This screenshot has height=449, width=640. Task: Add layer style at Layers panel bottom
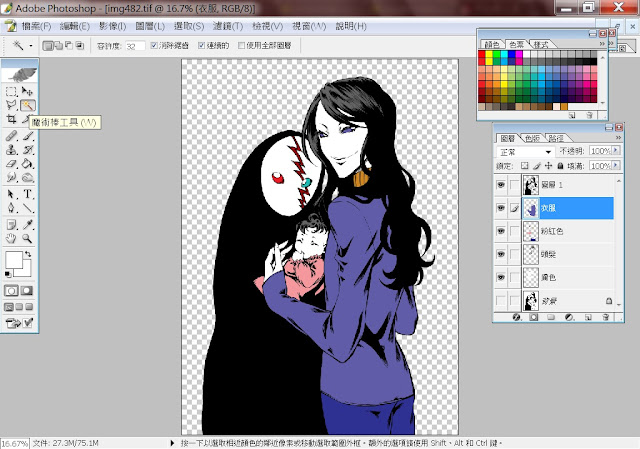click(516, 317)
